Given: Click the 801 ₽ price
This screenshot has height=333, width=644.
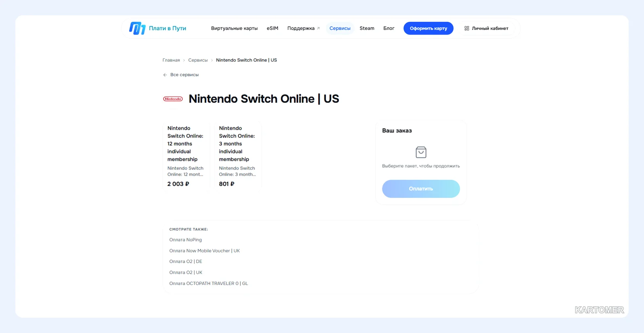Looking at the screenshot, I should (226, 184).
